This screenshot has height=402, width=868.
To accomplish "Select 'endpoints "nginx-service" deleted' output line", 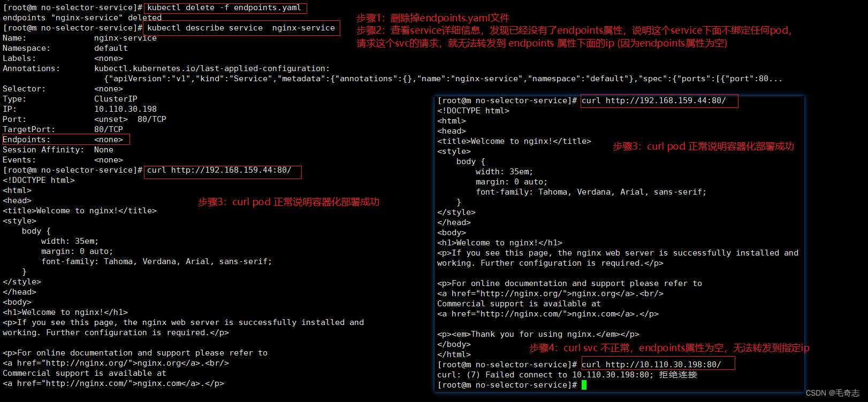I will pyautogui.click(x=82, y=18).
